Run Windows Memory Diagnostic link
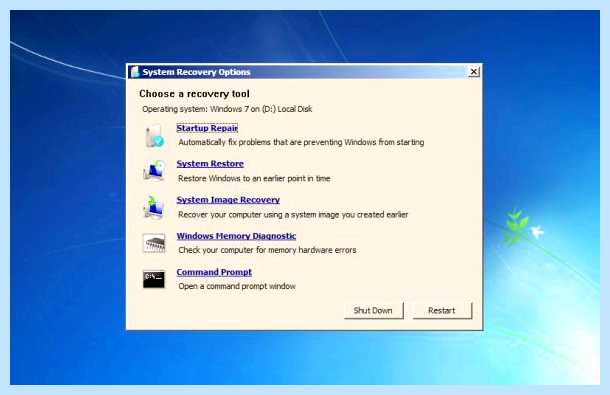 pos(236,236)
